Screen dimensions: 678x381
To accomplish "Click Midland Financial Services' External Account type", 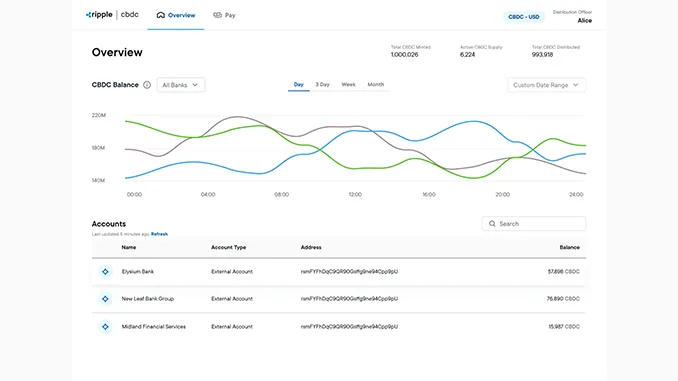I will (x=232, y=327).
